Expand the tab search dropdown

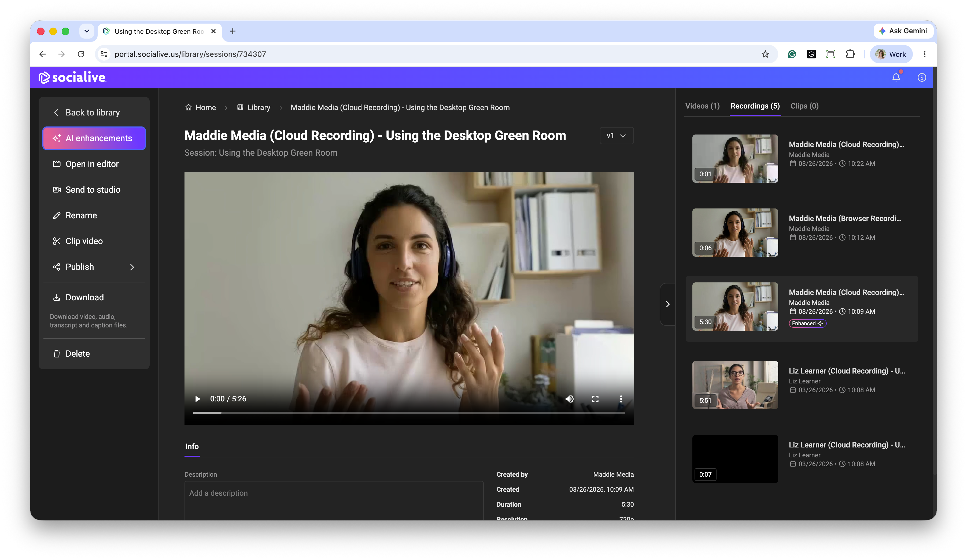click(87, 31)
